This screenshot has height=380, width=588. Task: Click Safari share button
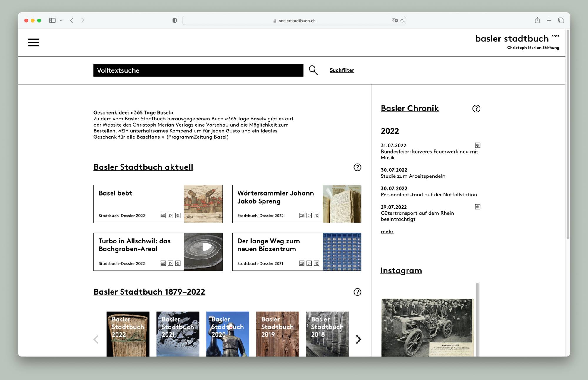tap(537, 20)
